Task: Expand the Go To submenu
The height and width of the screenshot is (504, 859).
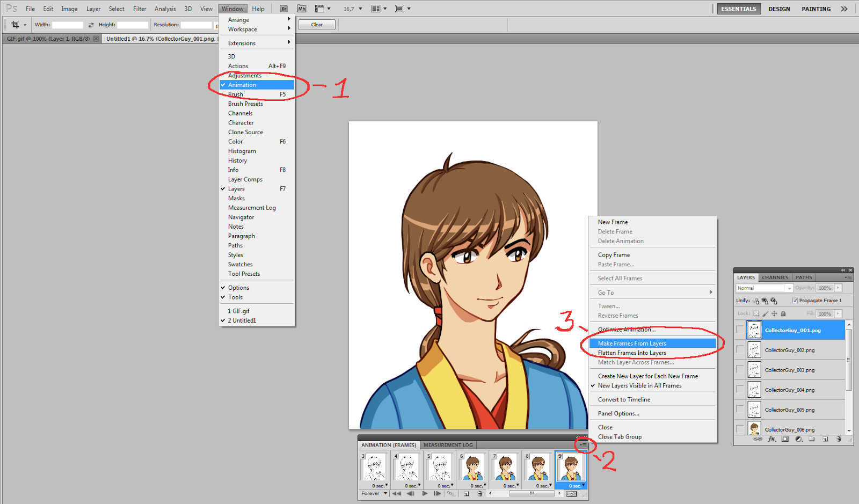Action: point(653,293)
